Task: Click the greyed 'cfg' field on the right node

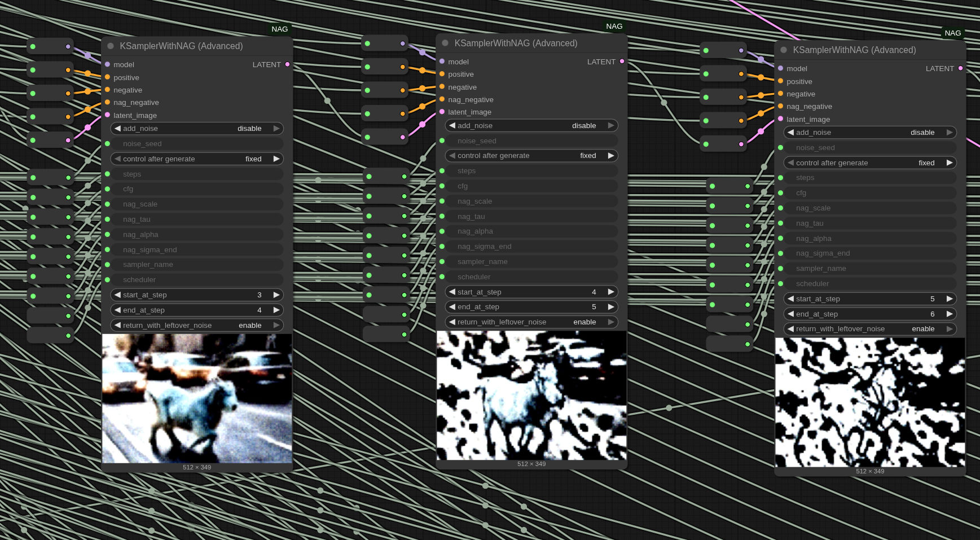Action: (x=870, y=193)
